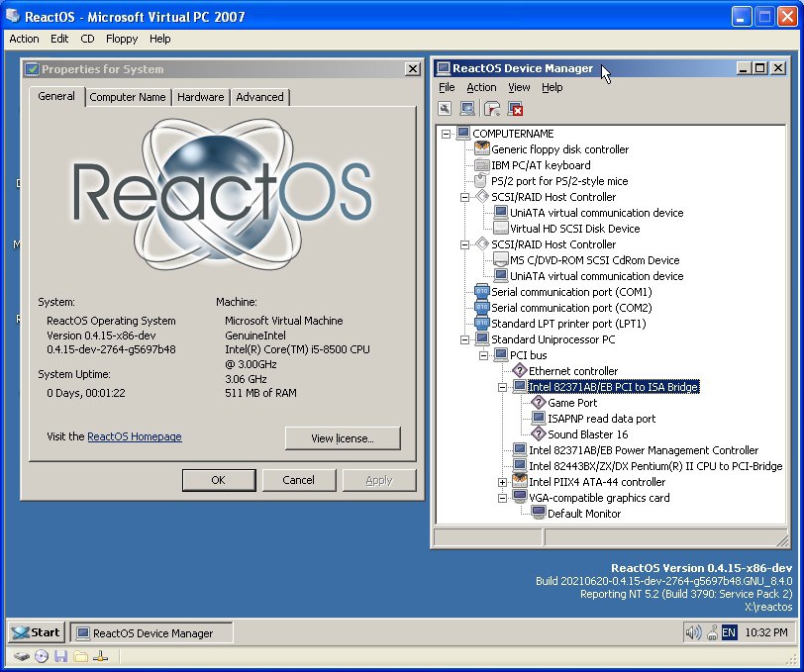Collapse the first SCSI/RAID Host Controller node

click(x=464, y=197)
